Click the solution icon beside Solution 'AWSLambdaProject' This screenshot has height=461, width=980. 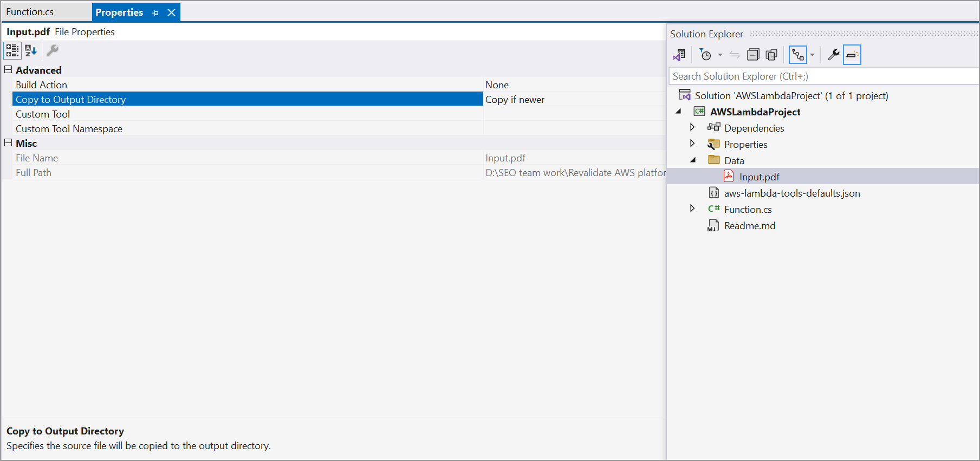pos(685,95)
